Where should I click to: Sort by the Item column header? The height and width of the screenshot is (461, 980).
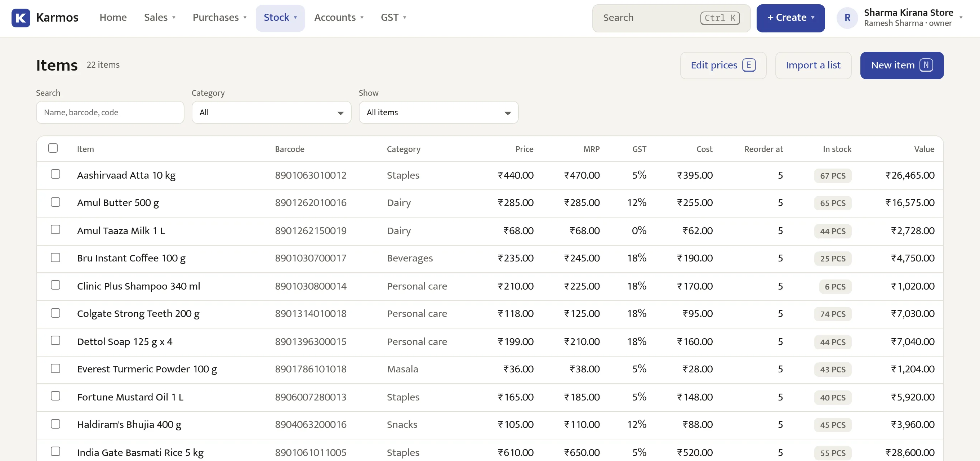point(85,149)
